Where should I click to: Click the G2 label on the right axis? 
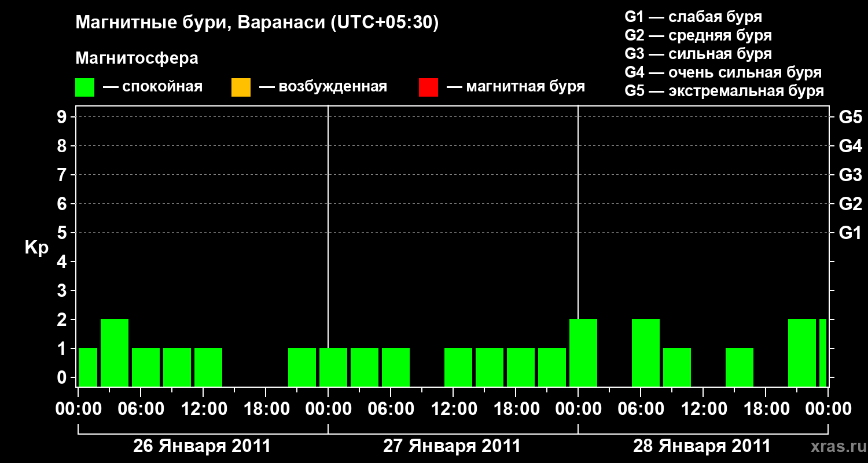pyautogui.click(x=850, y=204)
